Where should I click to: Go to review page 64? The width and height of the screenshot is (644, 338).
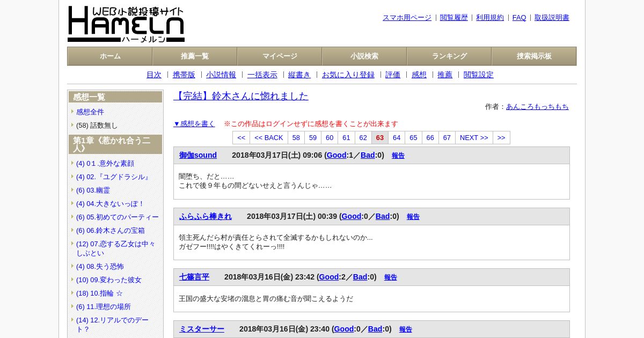[x=397, y=138]
